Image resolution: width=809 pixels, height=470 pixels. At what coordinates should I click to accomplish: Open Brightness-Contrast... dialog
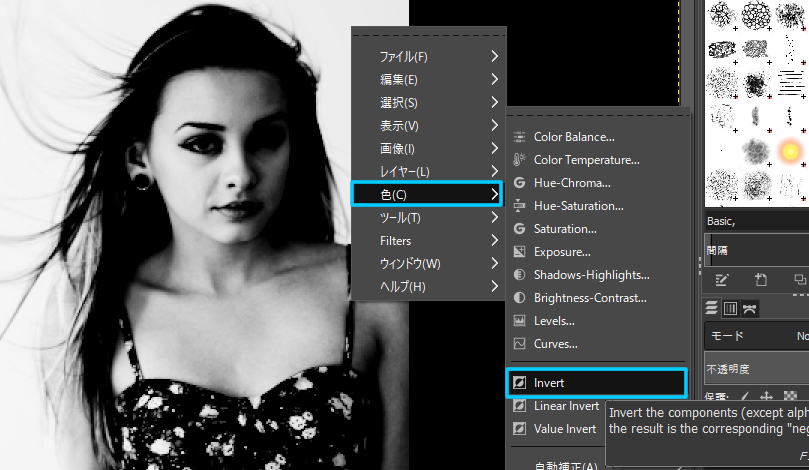[x=598, y=298]
